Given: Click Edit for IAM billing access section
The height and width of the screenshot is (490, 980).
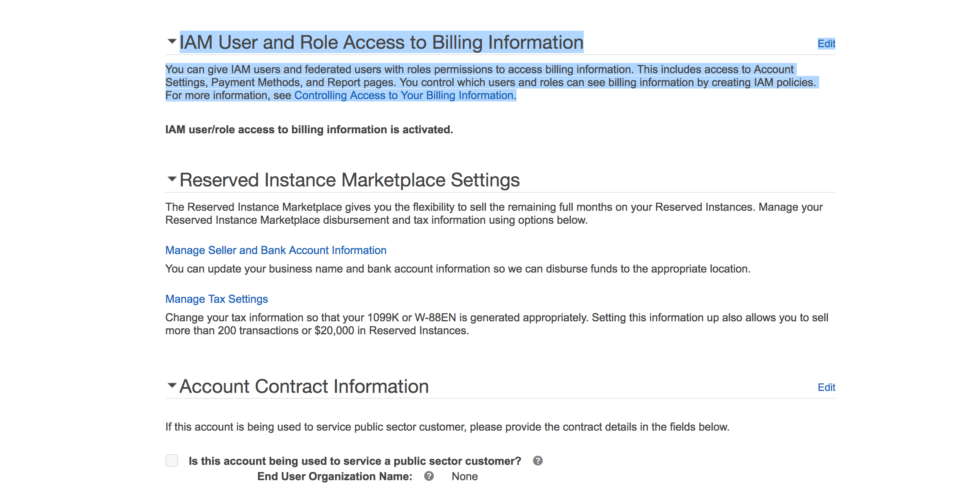Looking at the screenshot, I should (826, 44).
